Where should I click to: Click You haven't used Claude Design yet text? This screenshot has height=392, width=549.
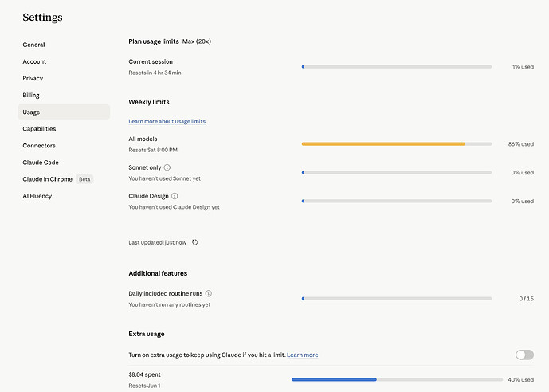tap(174, 207)
